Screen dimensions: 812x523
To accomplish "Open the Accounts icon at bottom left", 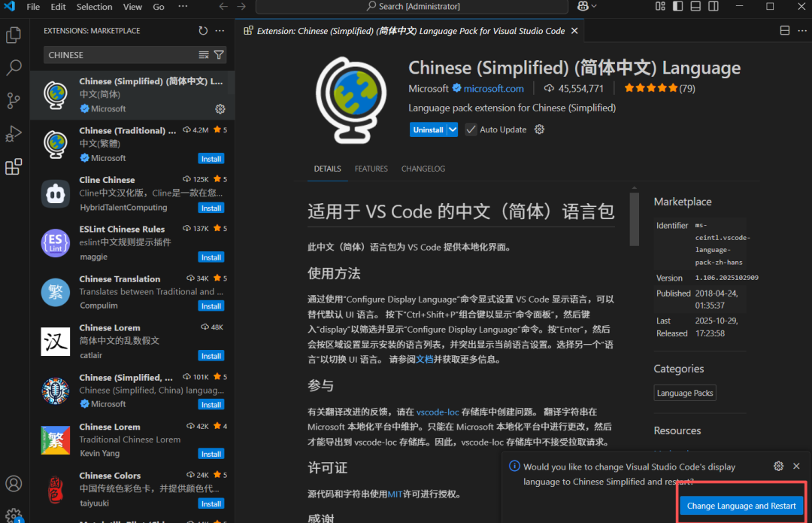I will click(x=14, y=484).
